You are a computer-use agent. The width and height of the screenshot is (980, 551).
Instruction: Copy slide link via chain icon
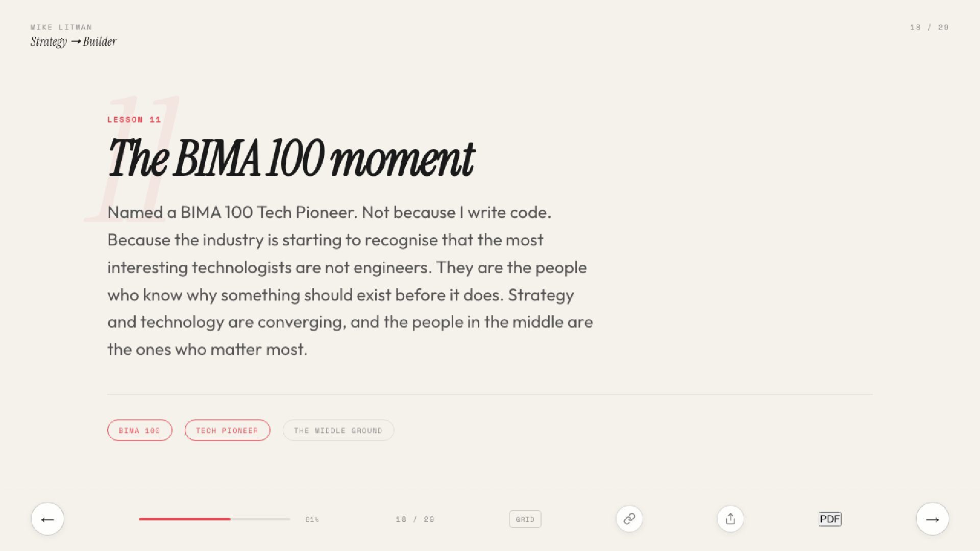[x=629, y=519]
